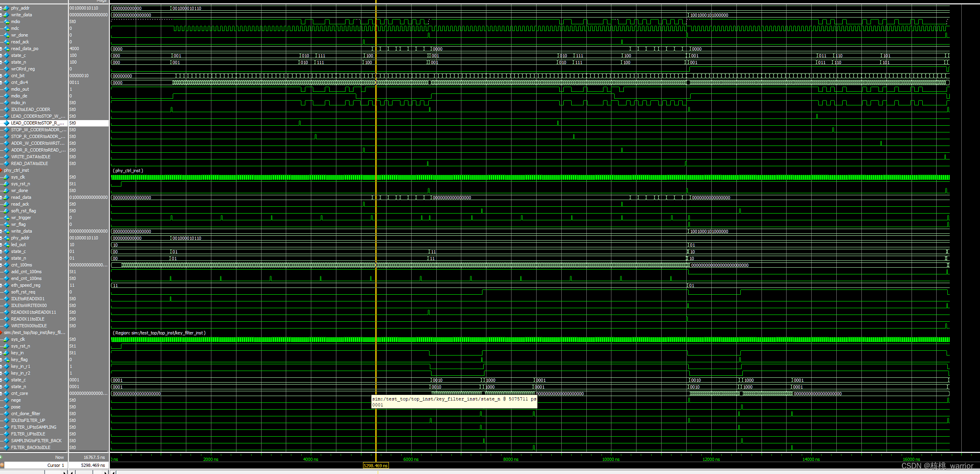Expand the read_data_po bus

click(1, 49)
